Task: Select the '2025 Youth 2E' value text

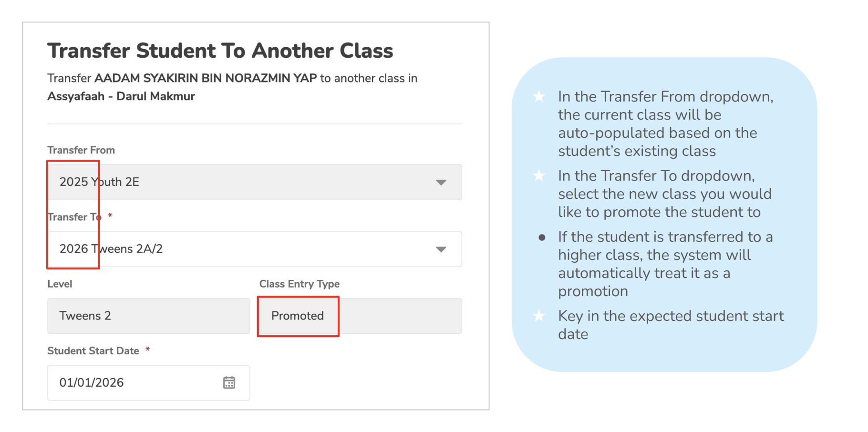Action: (99, 182)
